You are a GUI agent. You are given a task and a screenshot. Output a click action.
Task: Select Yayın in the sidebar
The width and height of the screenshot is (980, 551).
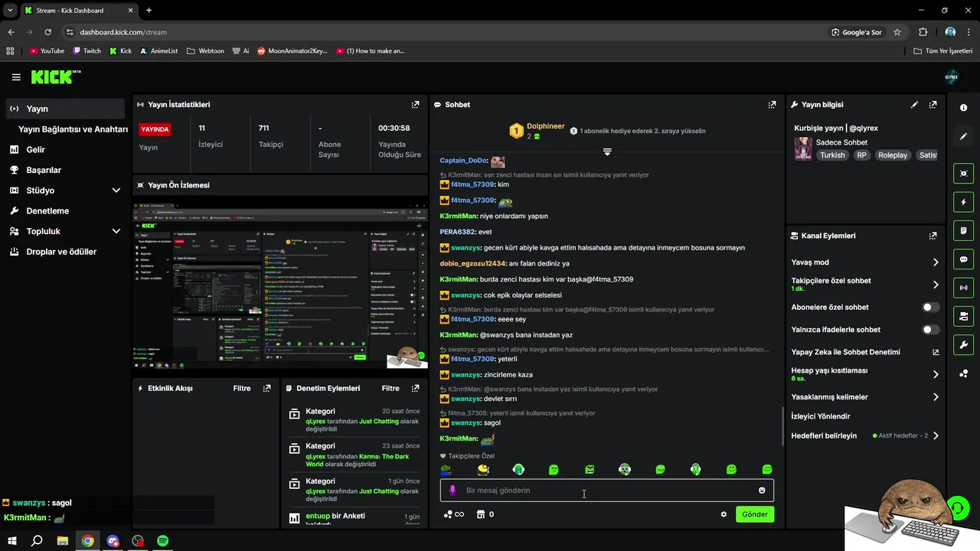point(65,109)
